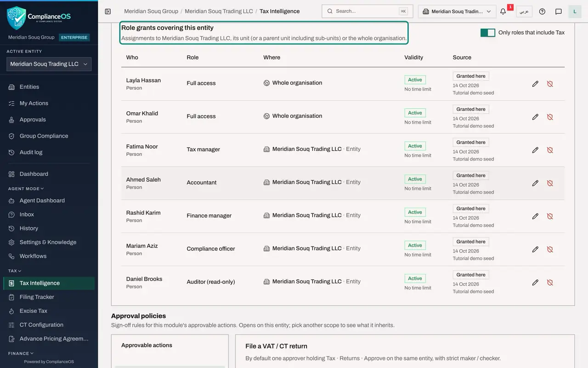Open Workflows in sidebar
This screenshot has height=368, width=588.
49,256
